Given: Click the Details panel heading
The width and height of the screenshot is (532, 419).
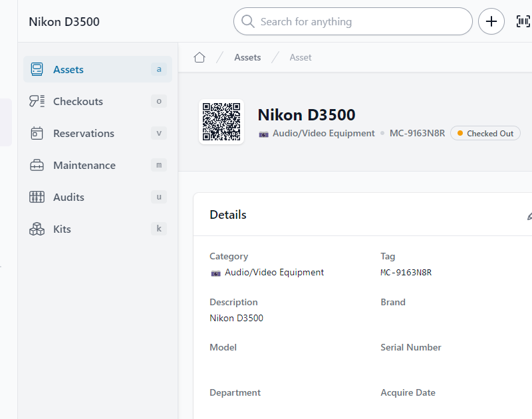Looking at the screenshot, I should coord(228,215).
